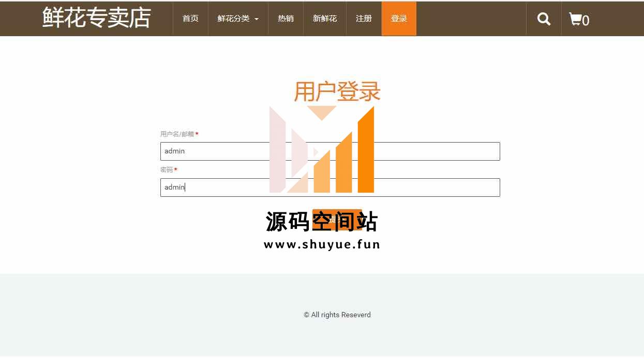The height and width of the screenshot is (358, 644).
Task: Click the 用户登录 heading
Action: coord(337,92)
